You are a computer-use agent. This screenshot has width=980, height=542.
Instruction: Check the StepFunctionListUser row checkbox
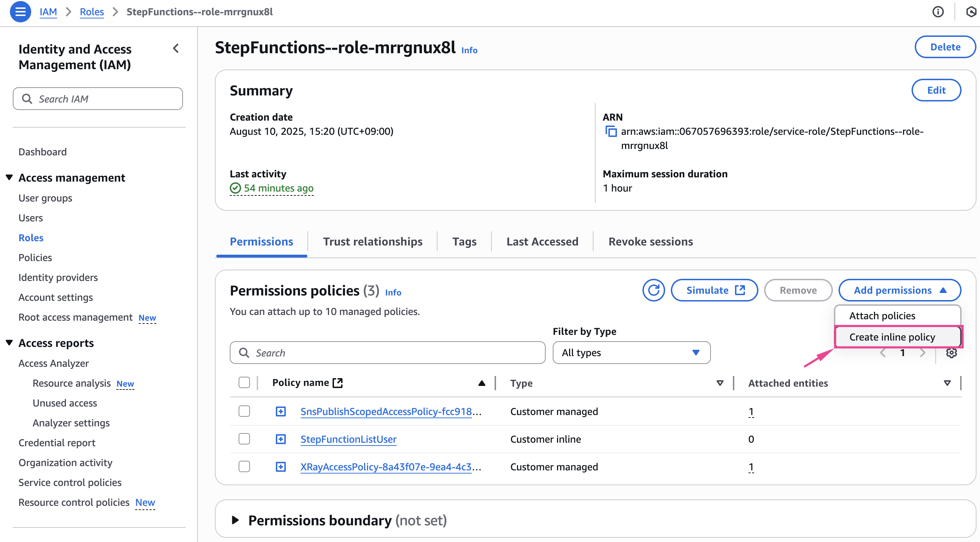click(244, 439)
